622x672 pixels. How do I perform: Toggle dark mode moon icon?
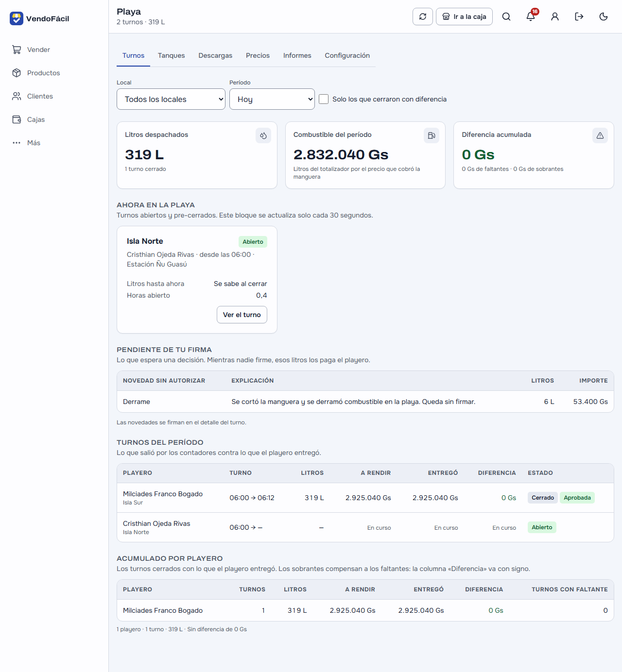(604, 17)
